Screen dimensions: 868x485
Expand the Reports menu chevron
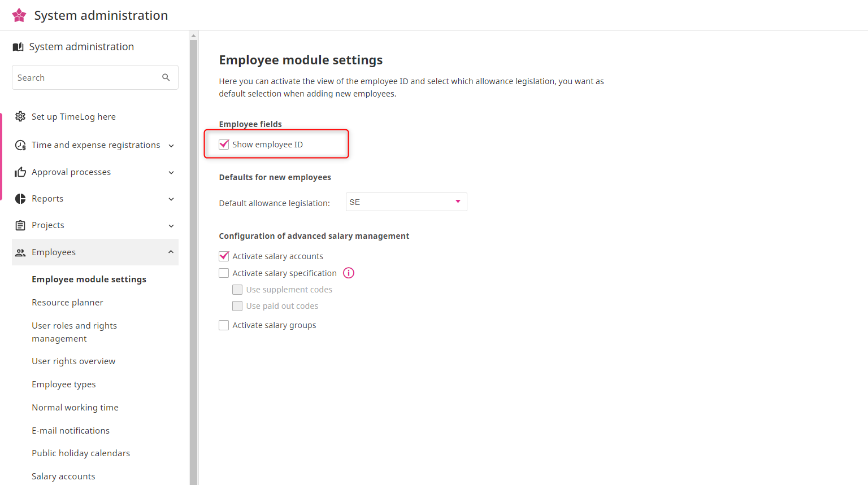(171, 199)
